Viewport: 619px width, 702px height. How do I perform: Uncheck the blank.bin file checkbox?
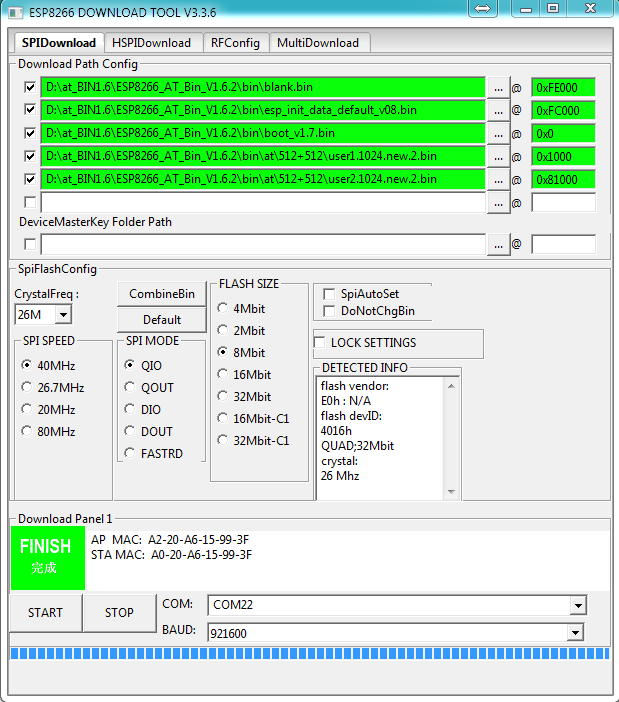click(x=30, y=87)
